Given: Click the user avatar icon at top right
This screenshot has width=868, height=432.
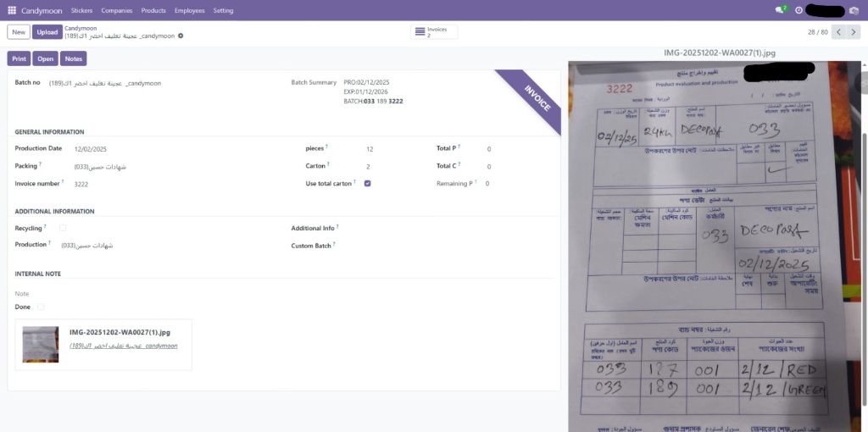Looking at the screenshot, I should pyautogui.click(x=854, y=10).
